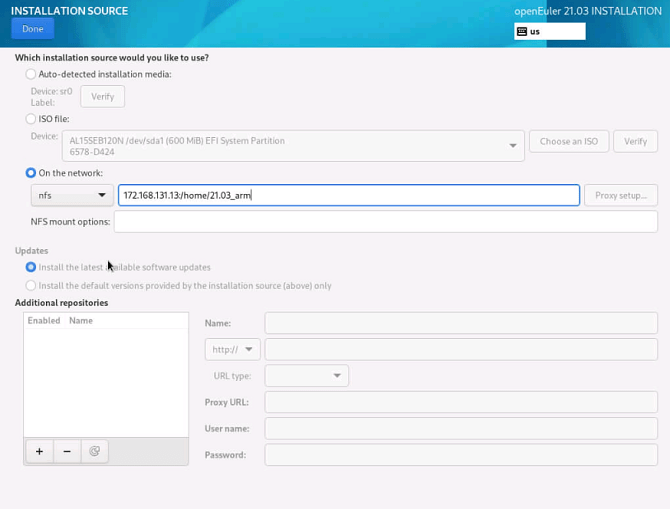The image size is (670, 509).
Task: Add a repository with plus button
Action: pos(39,451)
